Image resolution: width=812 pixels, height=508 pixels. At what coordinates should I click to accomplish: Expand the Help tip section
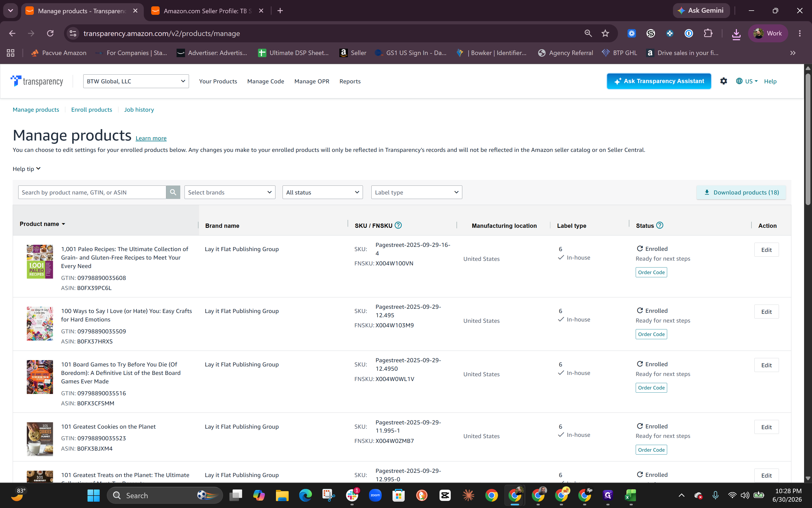[x=26, y=169]
